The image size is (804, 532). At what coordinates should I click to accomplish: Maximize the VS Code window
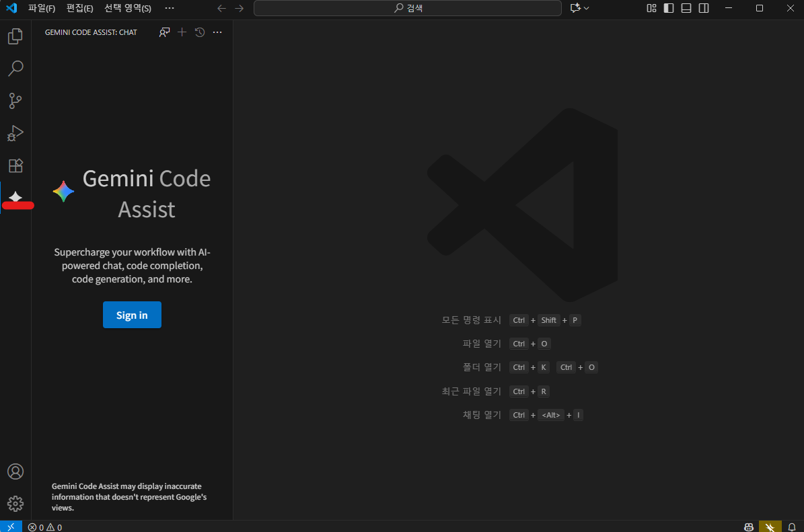[x=760, y=8]
